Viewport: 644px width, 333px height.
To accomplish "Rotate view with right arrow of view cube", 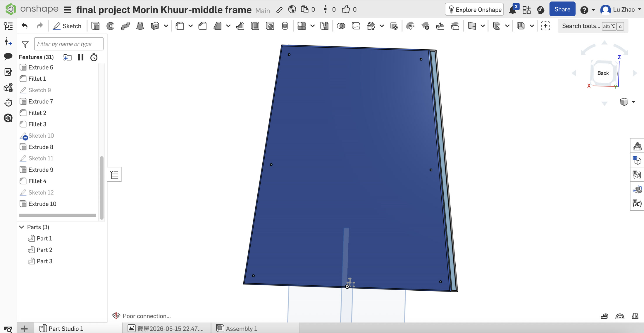I will pyautogui.click(x=635, y=73).
